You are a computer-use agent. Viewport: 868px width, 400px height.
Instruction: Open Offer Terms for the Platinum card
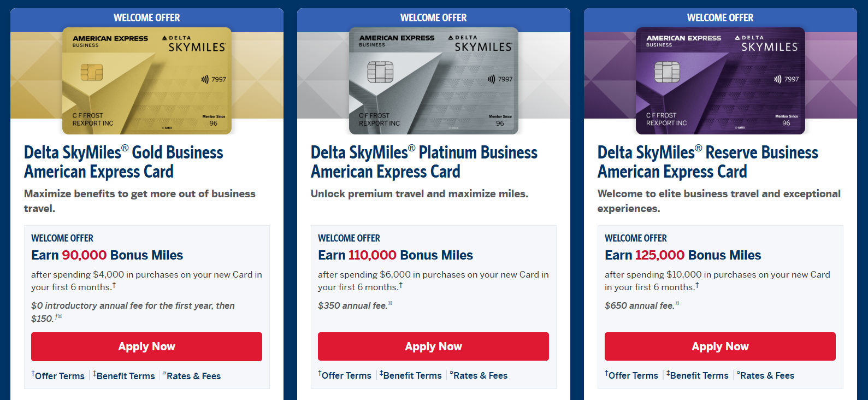346,375
